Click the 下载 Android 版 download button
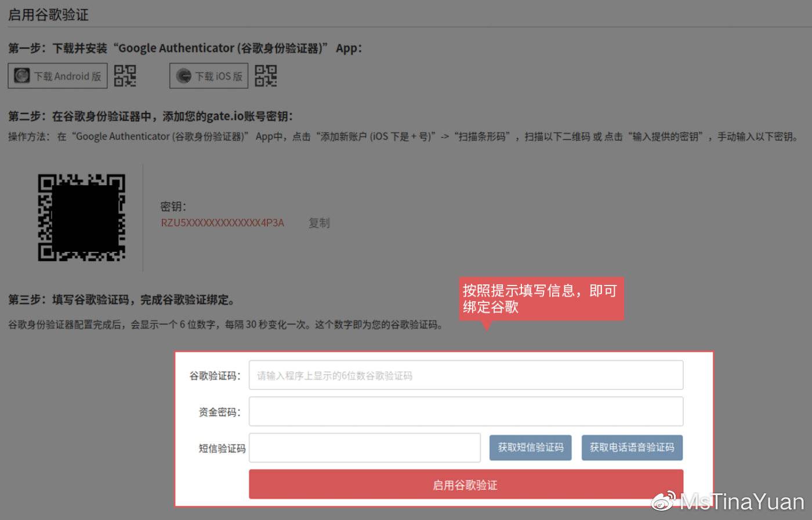Screen dimensions: 812x520 [x=57, y=76]
